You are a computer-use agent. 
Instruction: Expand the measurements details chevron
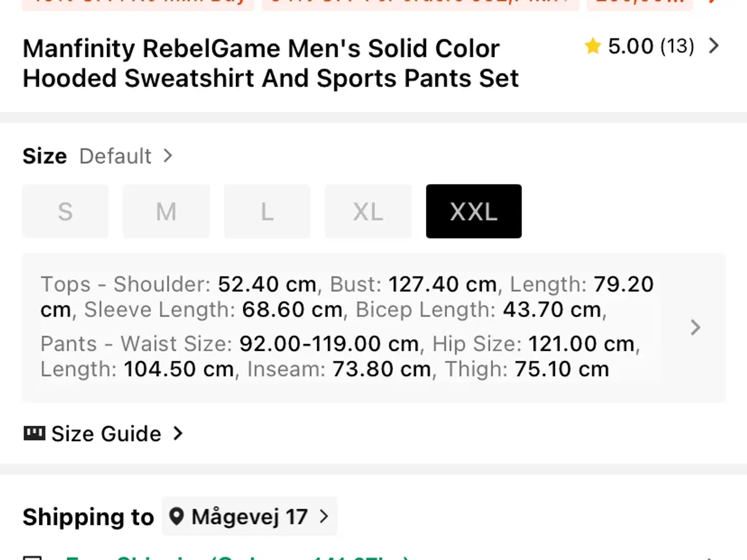pos(695,327)
